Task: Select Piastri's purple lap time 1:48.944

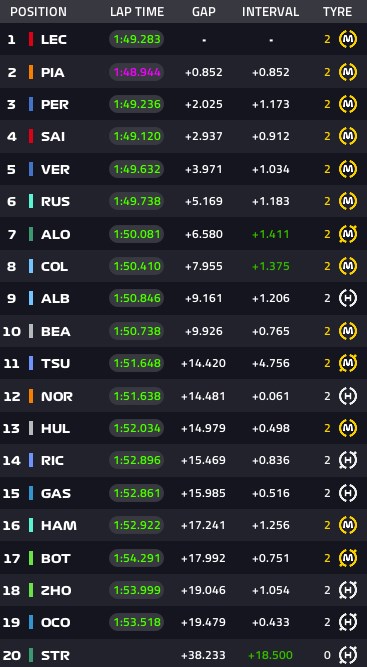Action: coord(137,72)
